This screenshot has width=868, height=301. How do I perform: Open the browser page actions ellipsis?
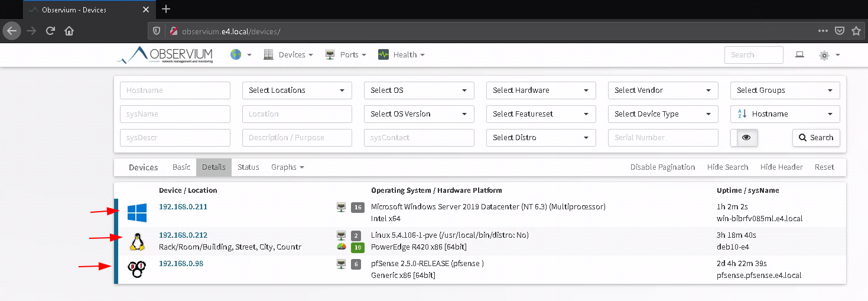(x=823, y=31)
